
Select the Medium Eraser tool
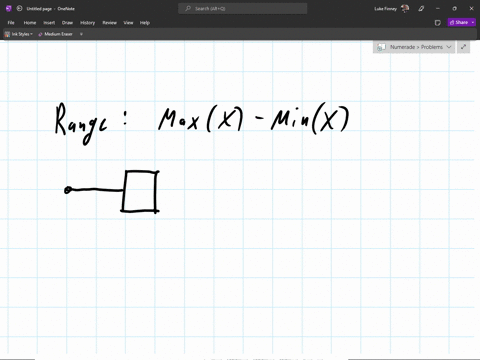[55, 34]
